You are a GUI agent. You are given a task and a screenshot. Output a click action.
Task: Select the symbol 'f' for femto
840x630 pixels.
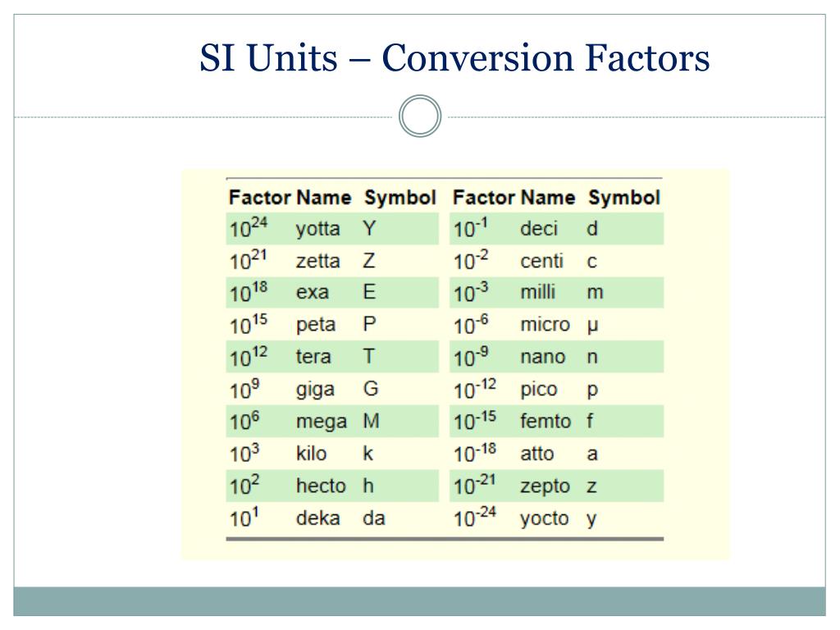589,421
